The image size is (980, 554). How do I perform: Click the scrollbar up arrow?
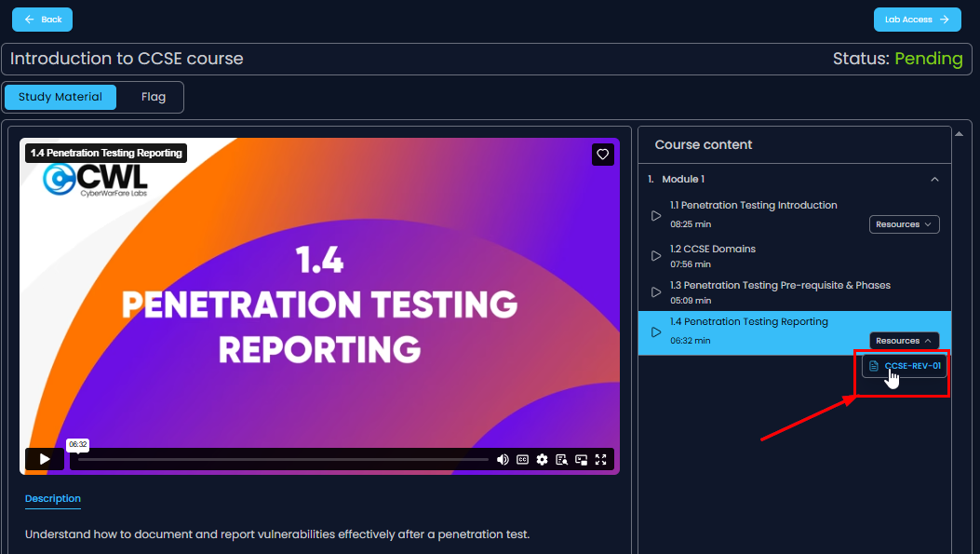[x=959, y=134]
